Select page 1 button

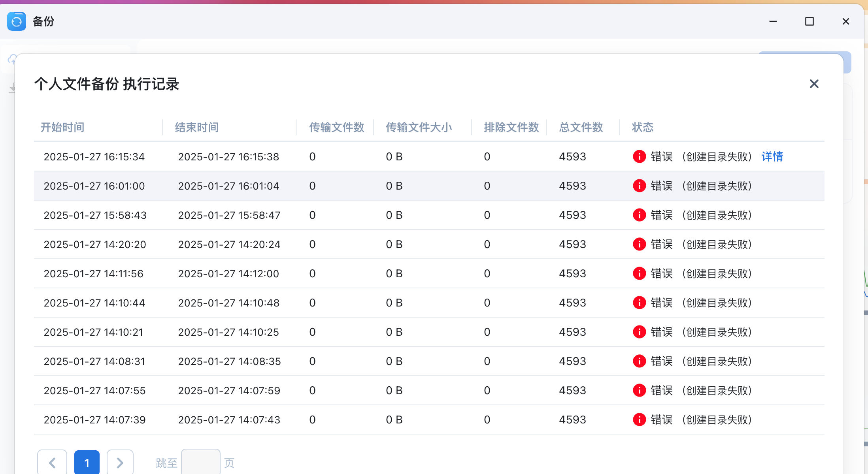pyautogui.click(x=87, y=463)
